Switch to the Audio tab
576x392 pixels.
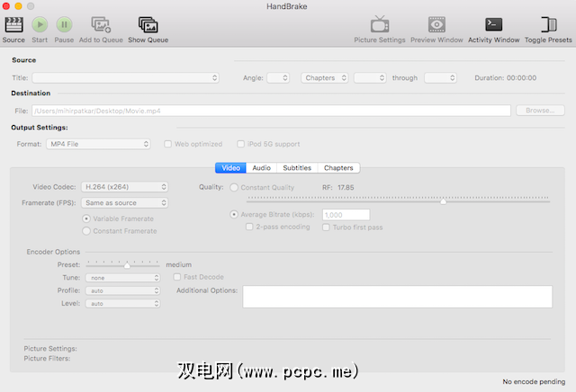261,168
